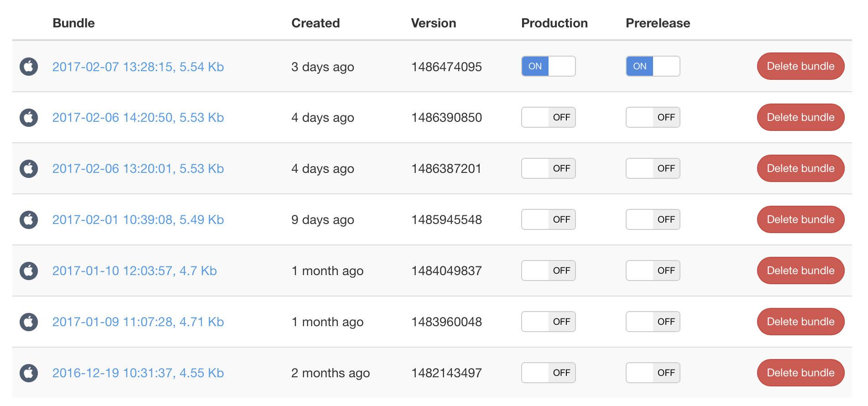Screen dimensions: 868x406
Task: Turn off Production for version 1486474095
Action: pos(548,67)
